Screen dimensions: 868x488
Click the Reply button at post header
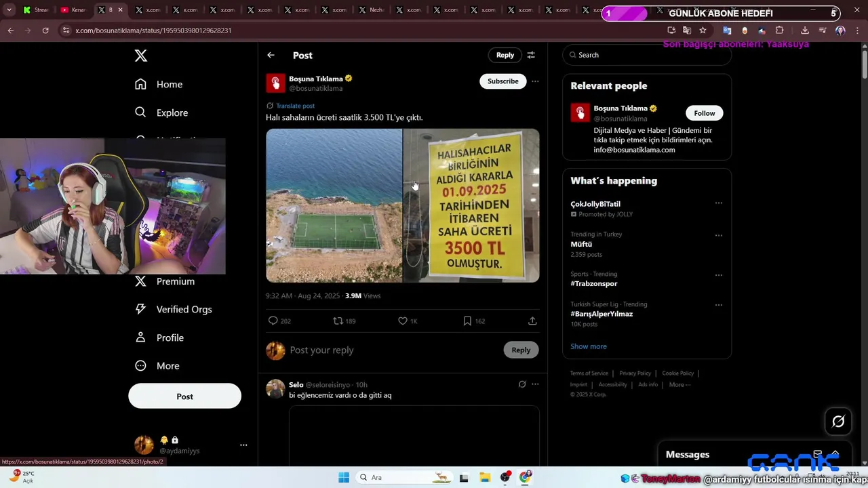[x=505, y=55]
